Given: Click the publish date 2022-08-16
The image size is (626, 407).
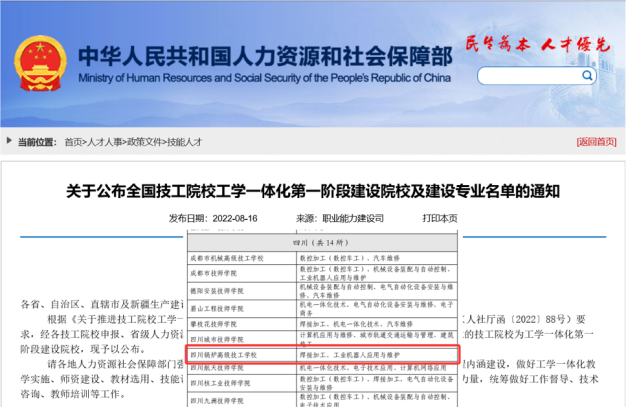Looking at the screenshot, I should (x=235, y=218).
